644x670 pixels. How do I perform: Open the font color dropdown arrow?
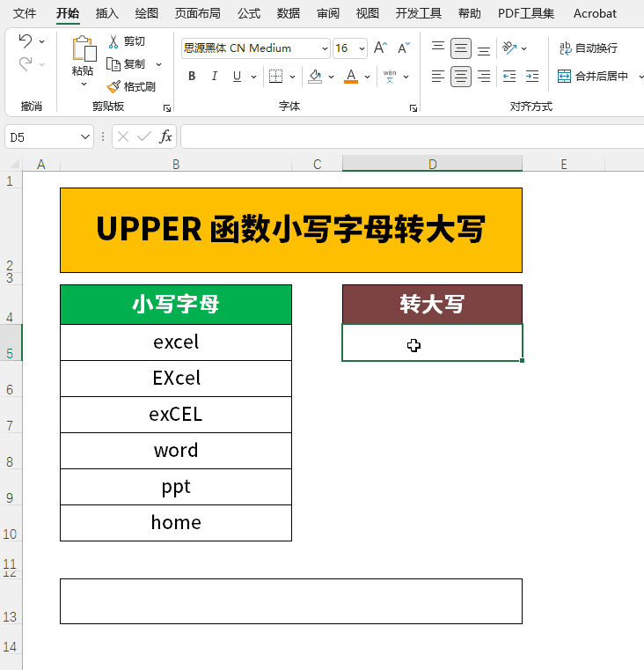[367, 77]
